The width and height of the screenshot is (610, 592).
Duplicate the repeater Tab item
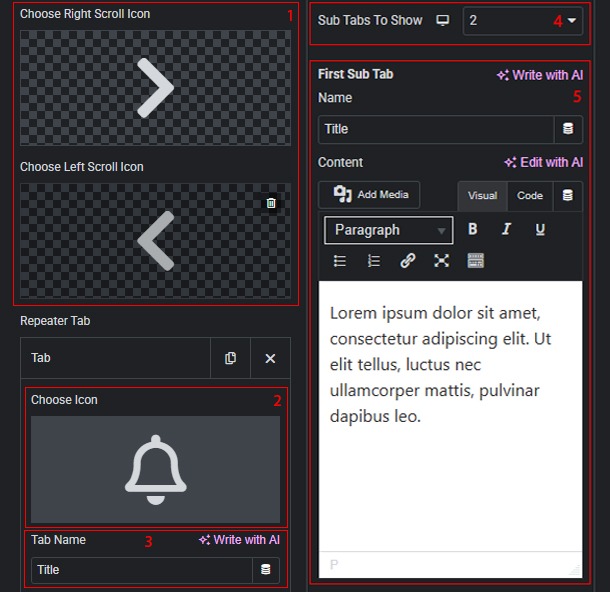(x=230, y=358)
